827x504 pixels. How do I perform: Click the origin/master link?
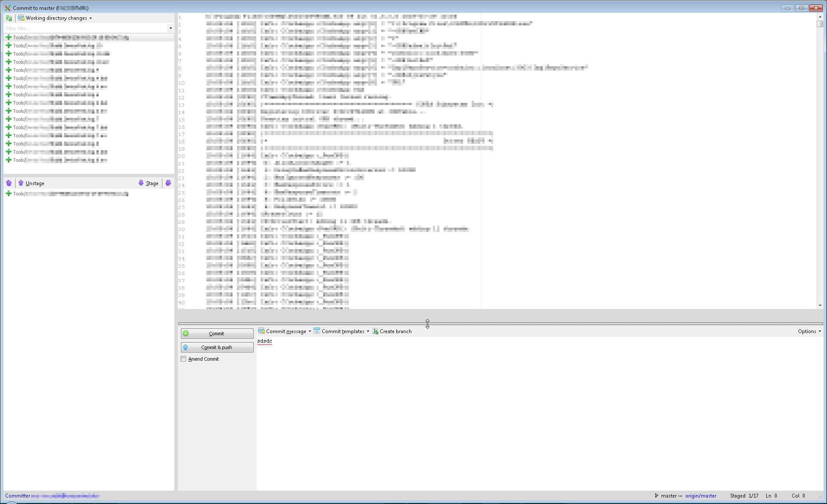coord(701,496)
